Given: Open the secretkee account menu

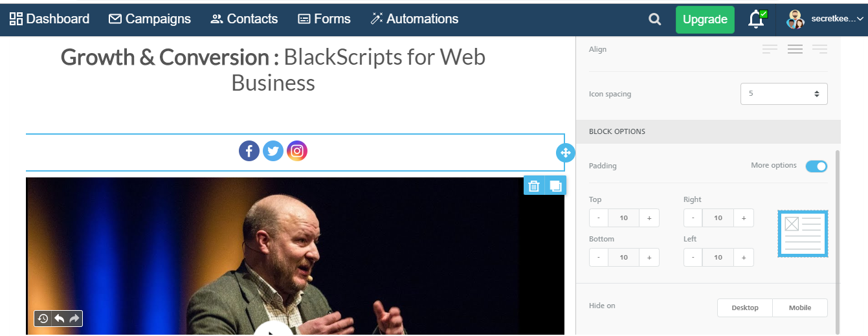Looking at the screenshot, I should tap(825, 19).
